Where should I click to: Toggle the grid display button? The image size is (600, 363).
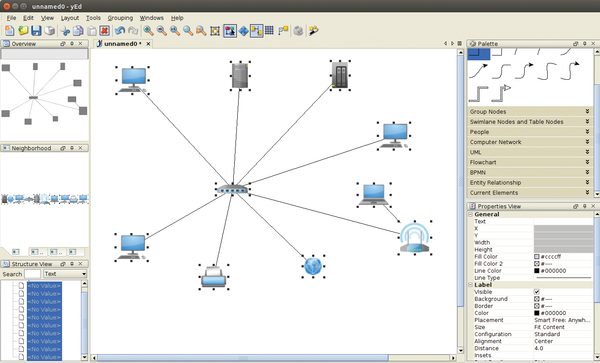click(269, 31)
